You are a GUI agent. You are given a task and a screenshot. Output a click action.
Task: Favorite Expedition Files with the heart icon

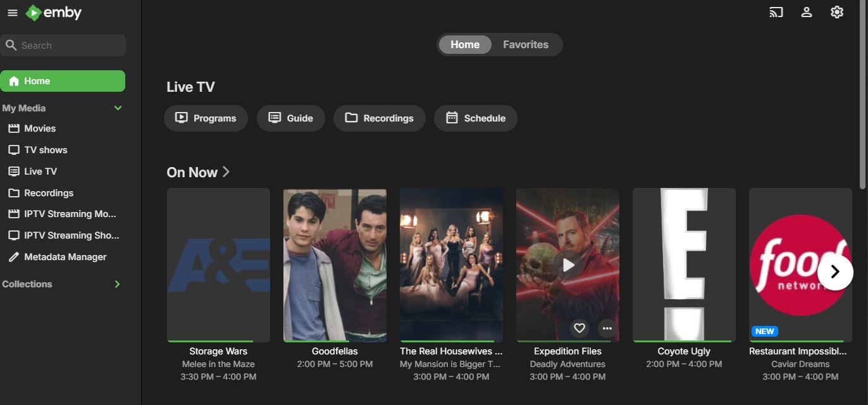click(x=579, y=328)
